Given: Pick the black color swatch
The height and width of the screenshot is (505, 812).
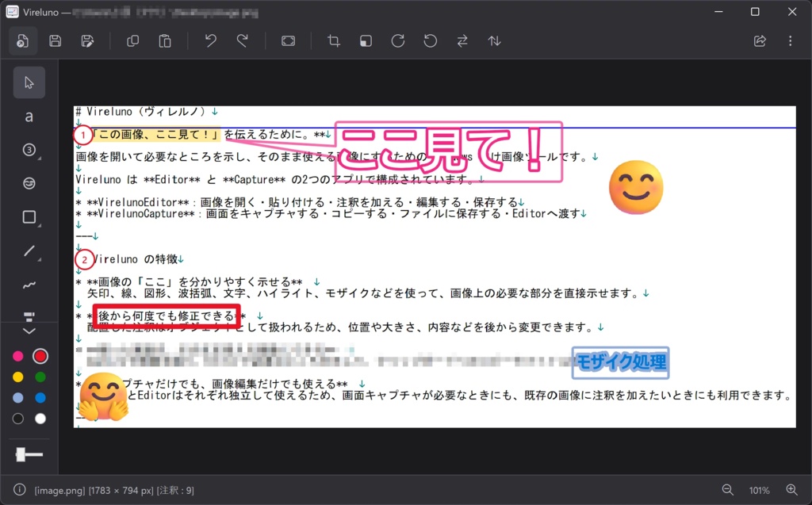Looking at the screenshot, I should coord(18,419).
